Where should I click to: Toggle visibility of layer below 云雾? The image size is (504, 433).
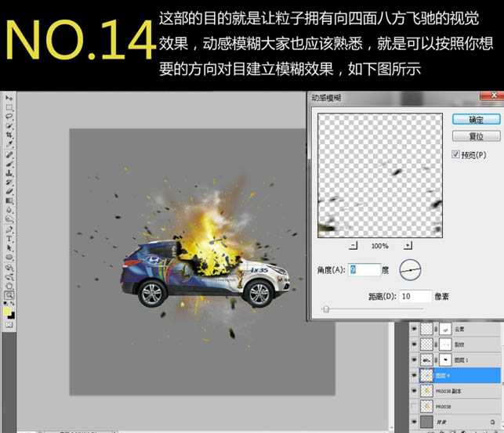coord(414,344)
